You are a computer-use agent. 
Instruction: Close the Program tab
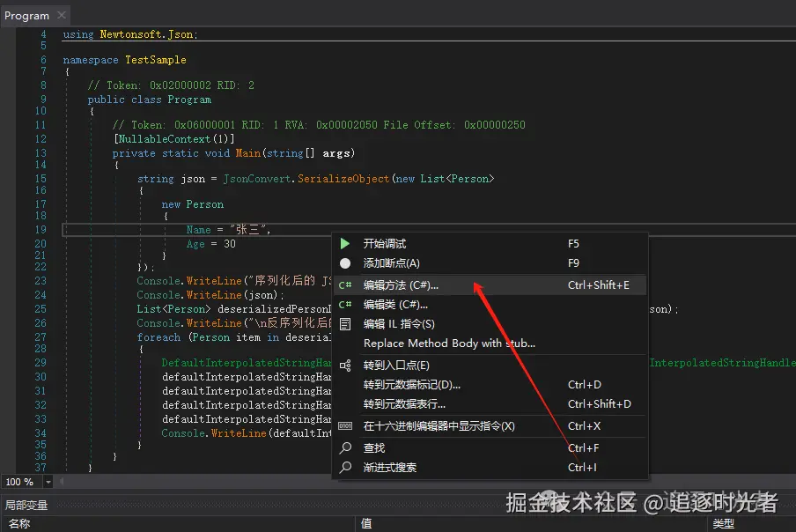62,15
